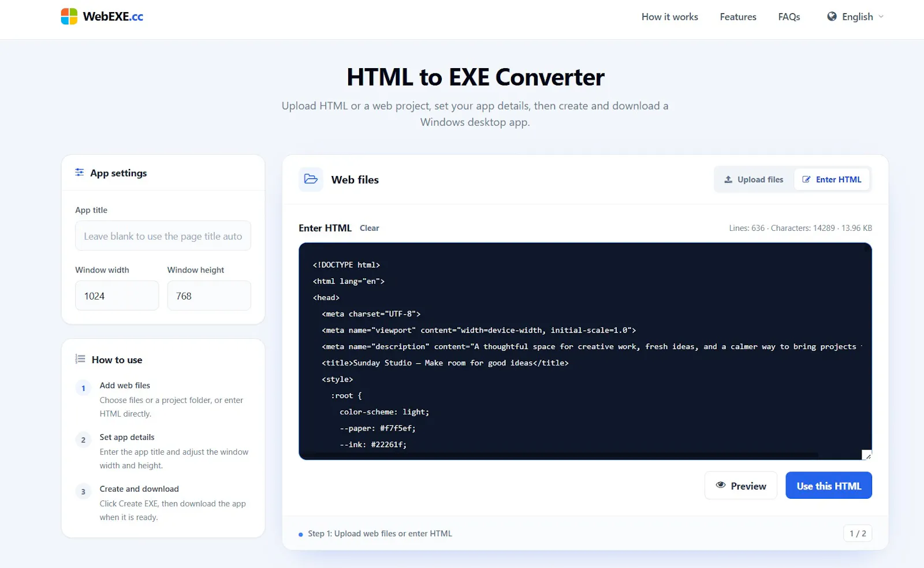
Task: Click the 'Set app details' step title
Action: 127,437
